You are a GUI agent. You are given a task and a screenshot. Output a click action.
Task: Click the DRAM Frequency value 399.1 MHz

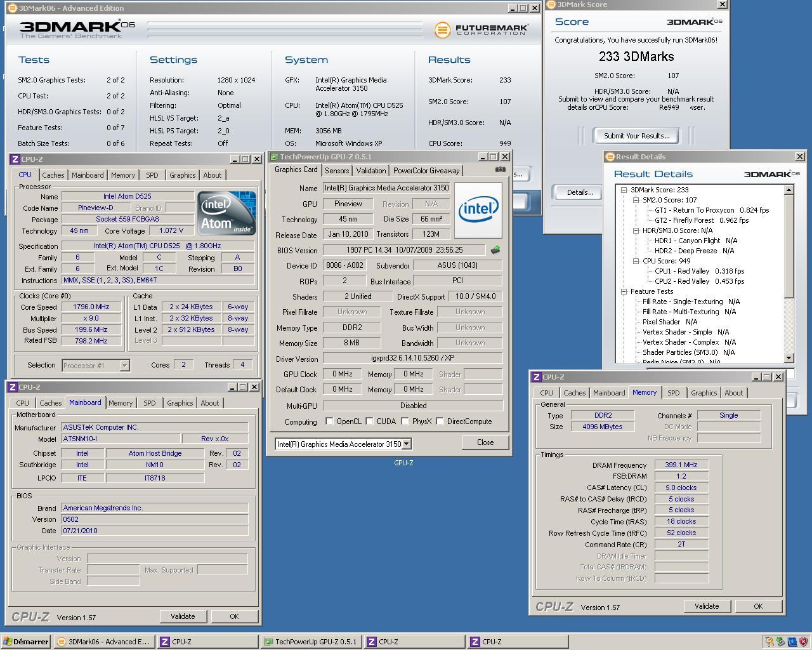point(681,465)
